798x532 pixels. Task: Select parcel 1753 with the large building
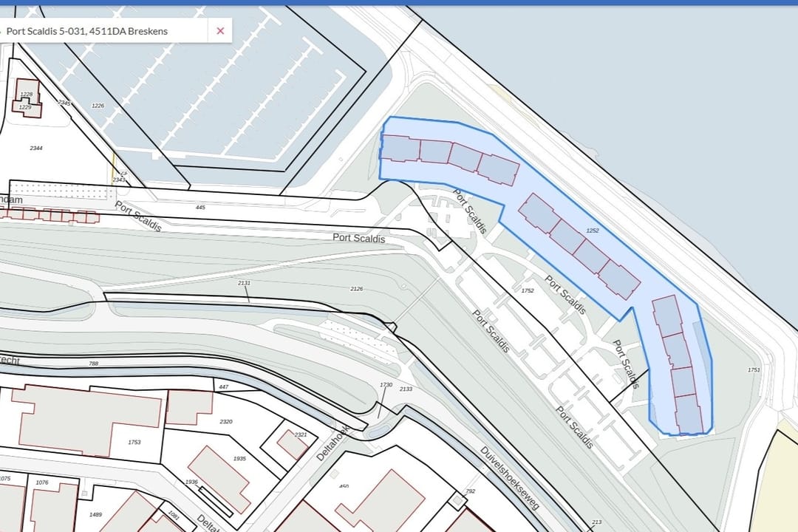pos(134,443)
